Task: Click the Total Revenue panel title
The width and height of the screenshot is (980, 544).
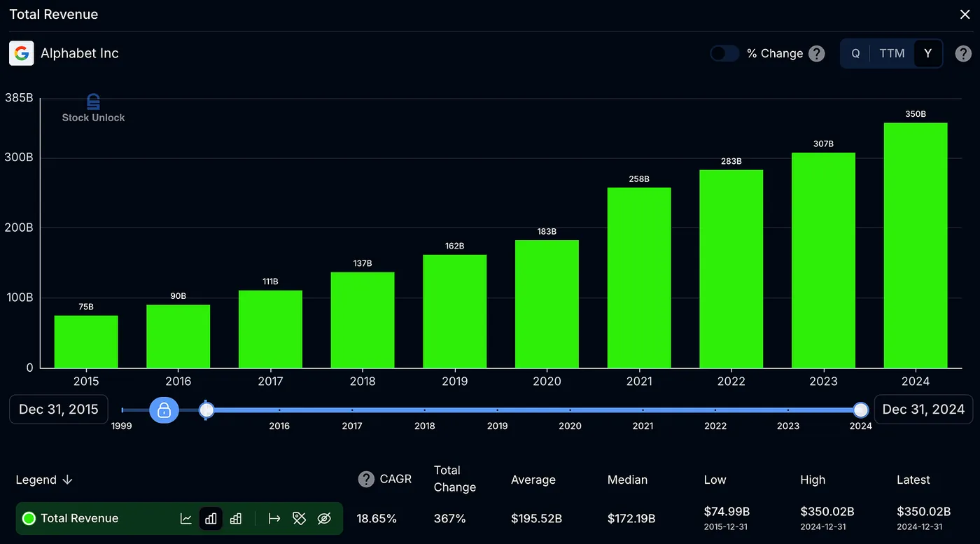Action: coord(54,15)
